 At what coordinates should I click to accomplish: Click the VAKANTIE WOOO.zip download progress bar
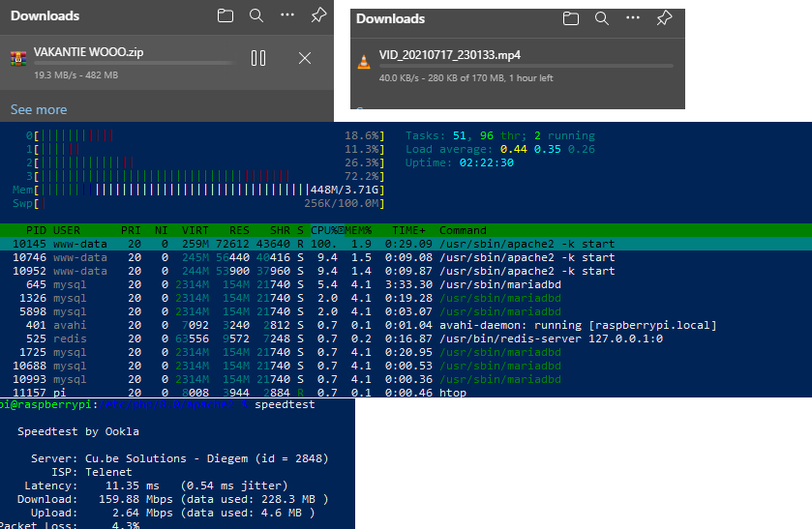pyautogui.click(x=134, y=63)
